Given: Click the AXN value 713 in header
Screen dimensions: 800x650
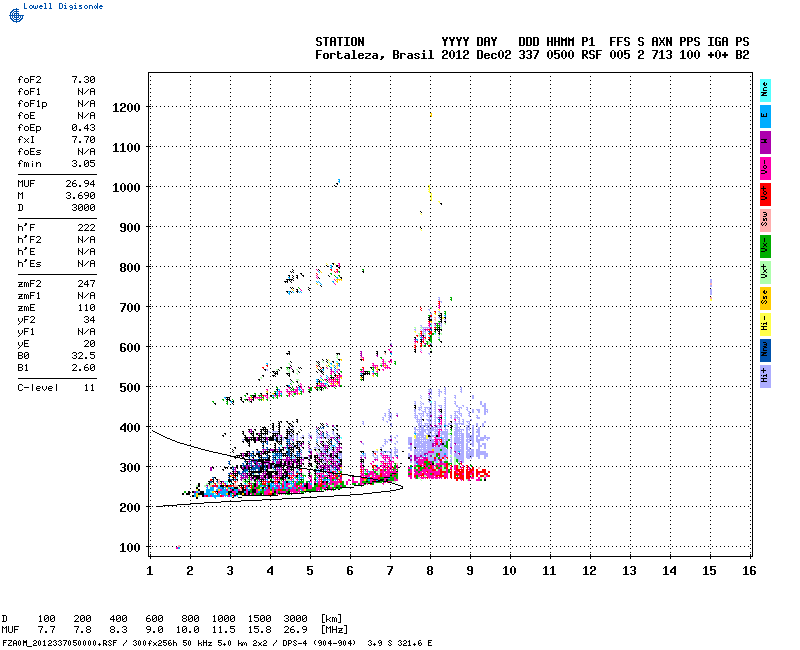Looking at the screenshot, I should point(661,55).
